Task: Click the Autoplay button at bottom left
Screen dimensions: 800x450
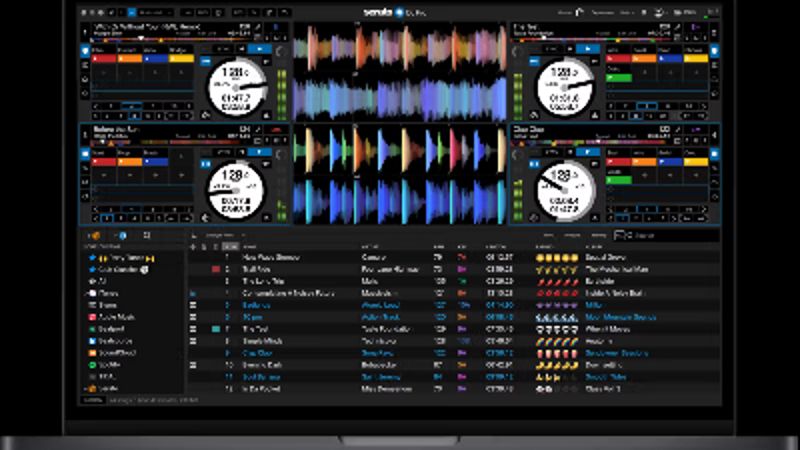Action: pyautogui.click(x=92, y=401)
